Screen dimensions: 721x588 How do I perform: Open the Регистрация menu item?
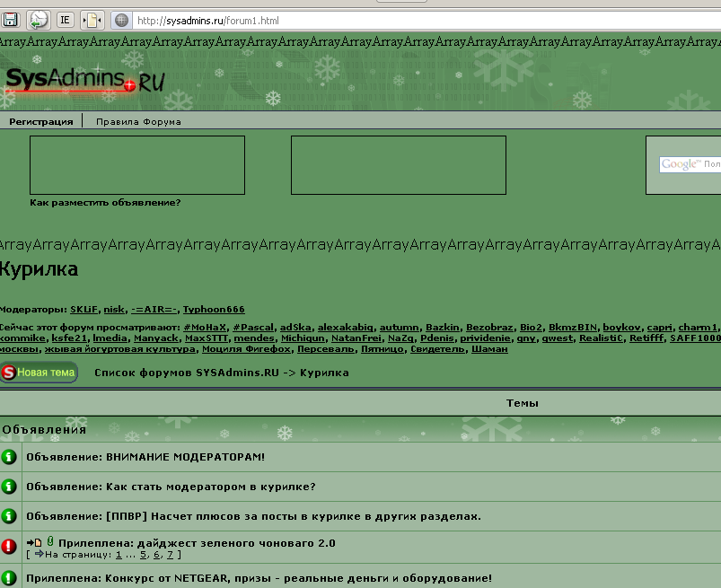point(41,122)
